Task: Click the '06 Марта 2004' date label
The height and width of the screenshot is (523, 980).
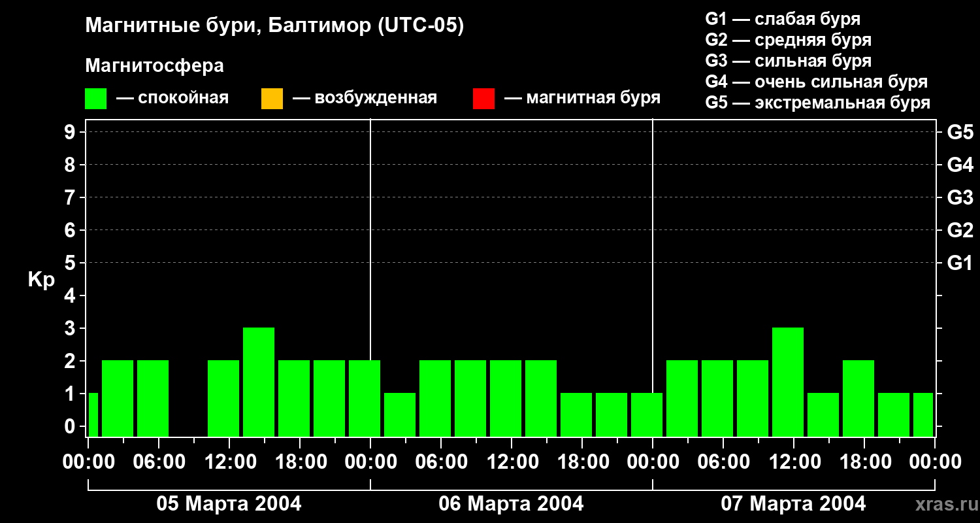Action: click(511, 504)
